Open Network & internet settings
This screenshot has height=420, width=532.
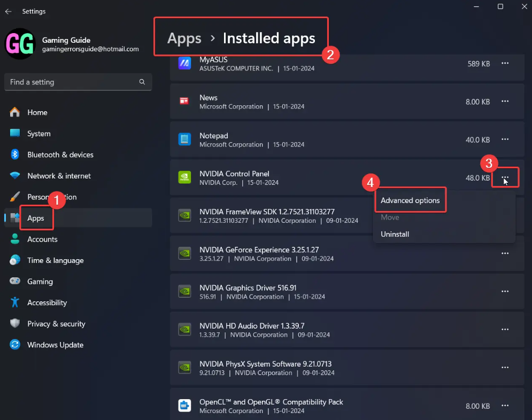tap(78, 176)
